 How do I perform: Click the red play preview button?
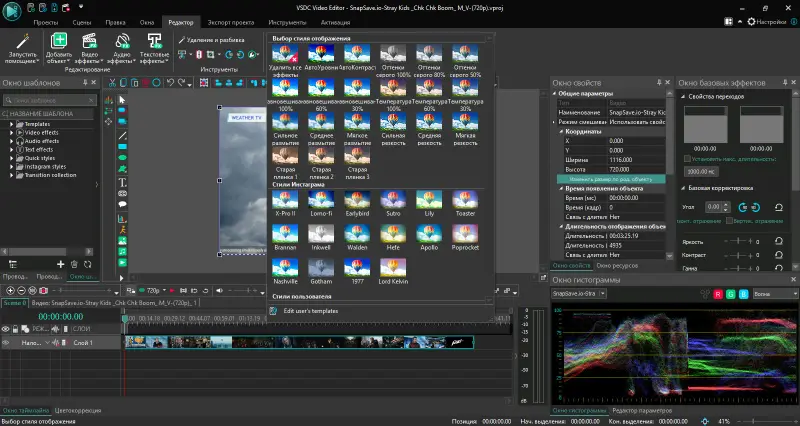[172, 290]
